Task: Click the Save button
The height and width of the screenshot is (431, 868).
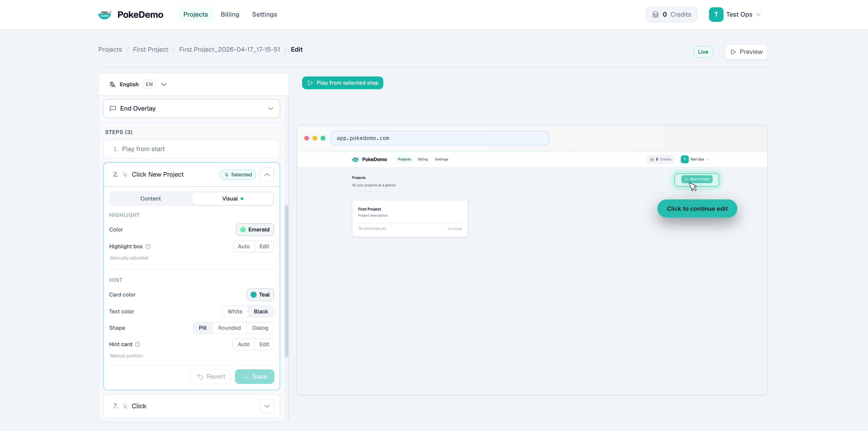Action: click(x=254, y=377)
